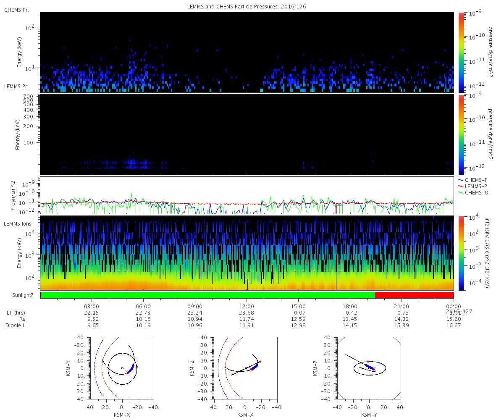Screen dimensions: 504x420
Task: Click the red sunlight bar segment
Action: (x=414, y=295)
